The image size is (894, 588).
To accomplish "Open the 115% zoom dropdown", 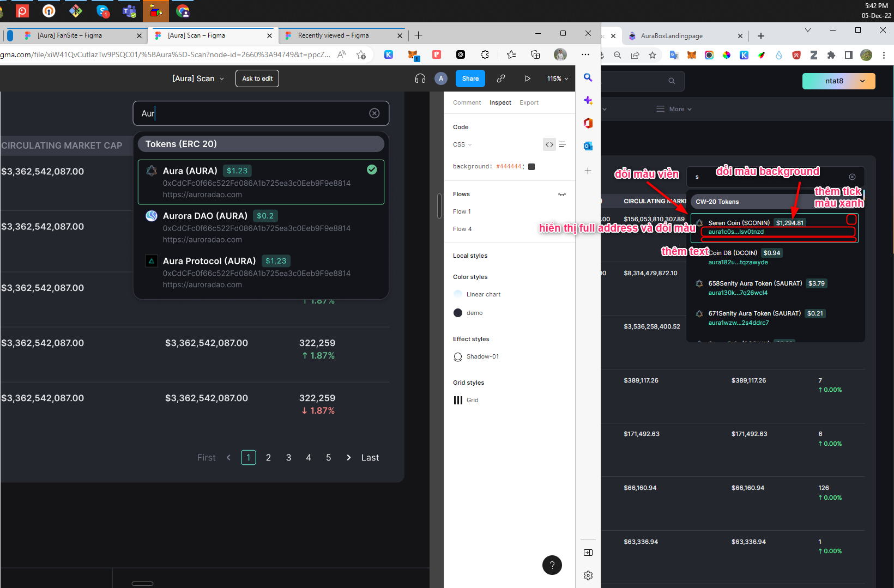I will 558,78.
